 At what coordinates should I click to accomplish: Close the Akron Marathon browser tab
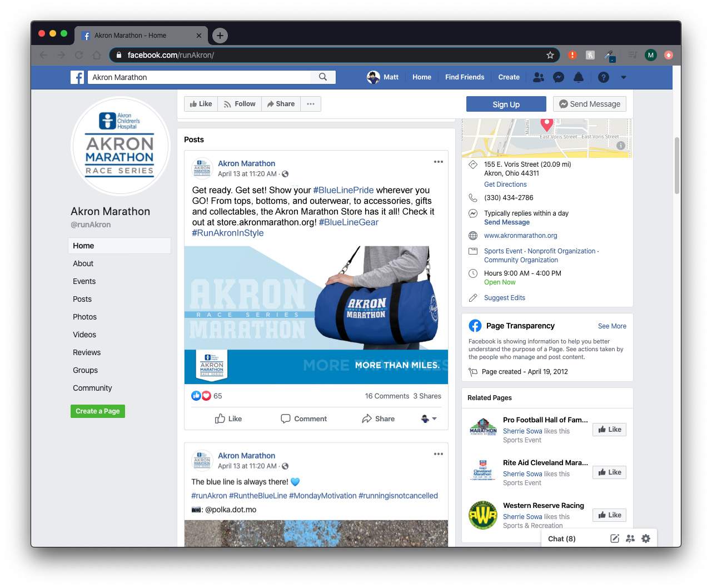(x=199, y=36)
